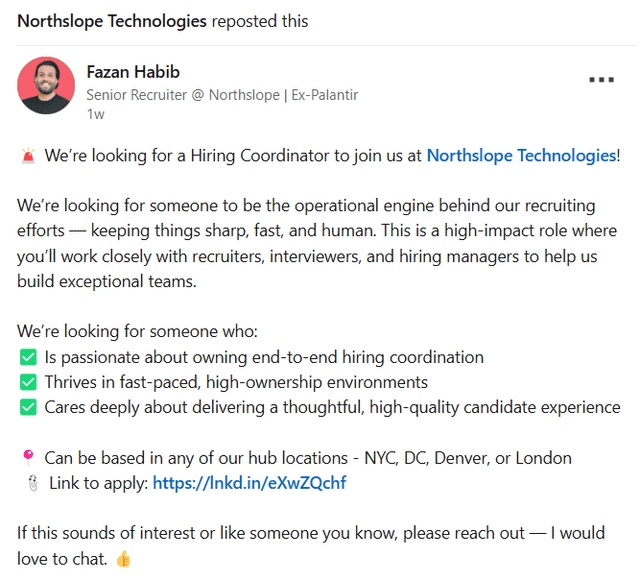Viewport: 640px width, 581px height.
Task: Click the paperclip emoji beside Link to apply
Action: [x=33, y=483]
